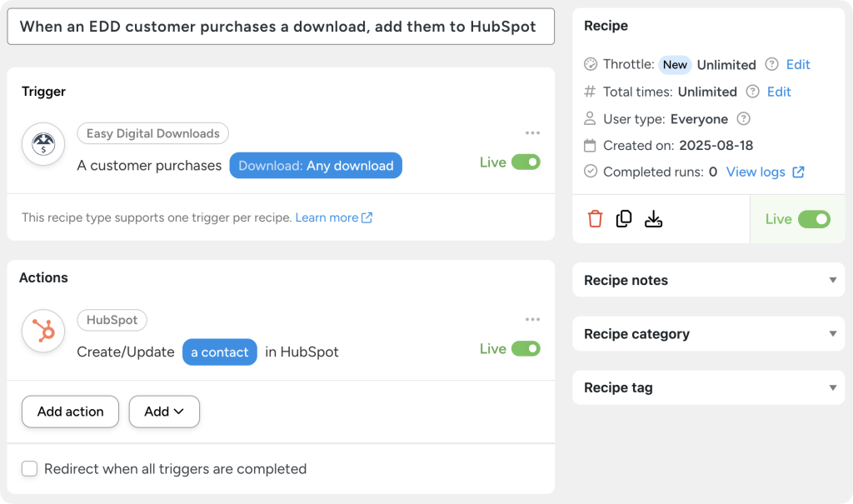The width and height of the screenshot is (853, 504).
Task: Duplicate the recipe with the copy icon
Action: (x=624, y=218)
